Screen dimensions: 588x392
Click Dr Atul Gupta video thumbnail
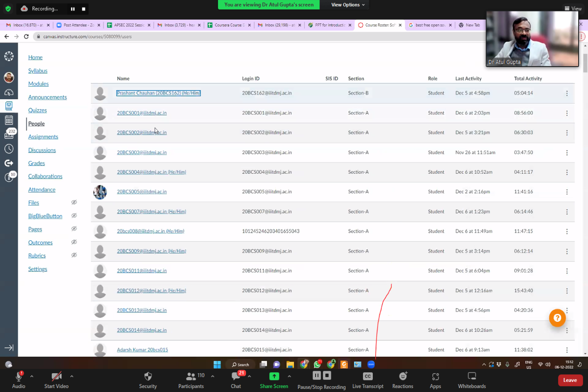[x=532, y=39]
